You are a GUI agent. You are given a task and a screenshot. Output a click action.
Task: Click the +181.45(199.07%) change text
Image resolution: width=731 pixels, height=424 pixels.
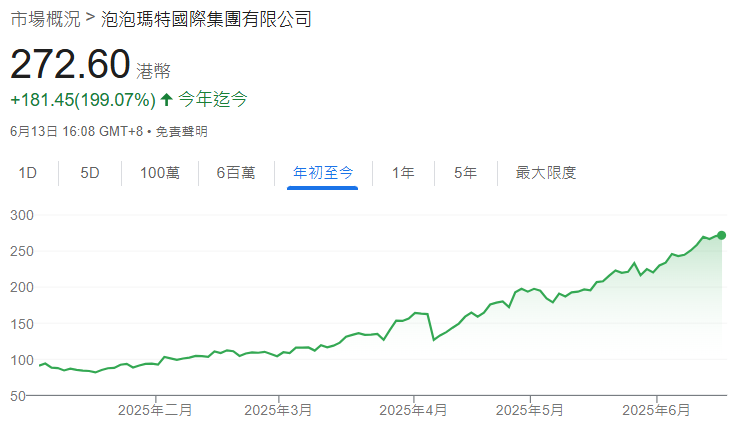tap(83, 100)
